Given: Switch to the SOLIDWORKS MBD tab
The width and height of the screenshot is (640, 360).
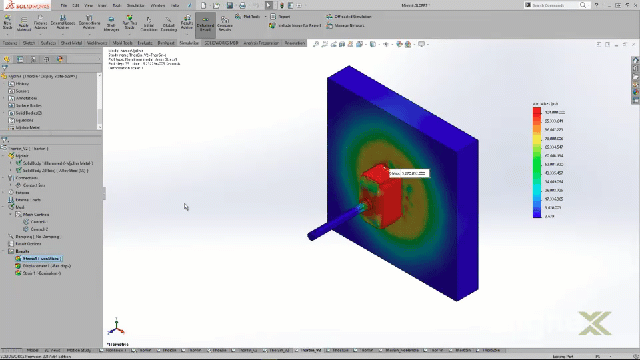Looking at the screenshot, I should pos(221,43).
